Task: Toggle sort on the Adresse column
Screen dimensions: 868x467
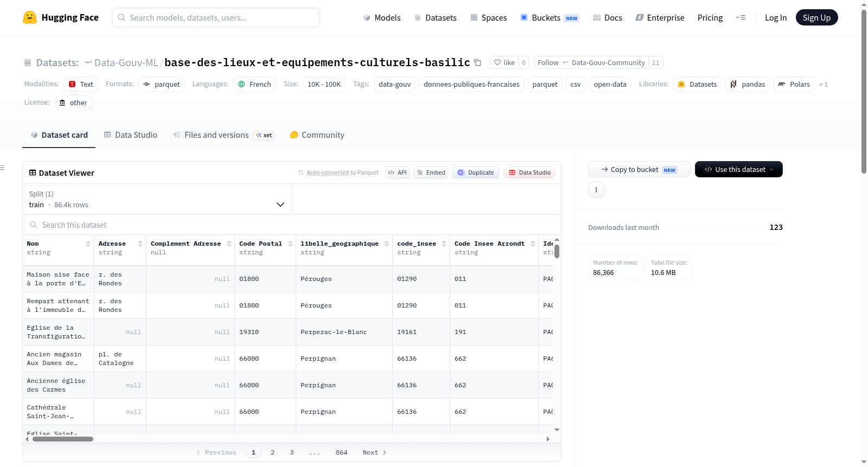Action: point(140,244)
